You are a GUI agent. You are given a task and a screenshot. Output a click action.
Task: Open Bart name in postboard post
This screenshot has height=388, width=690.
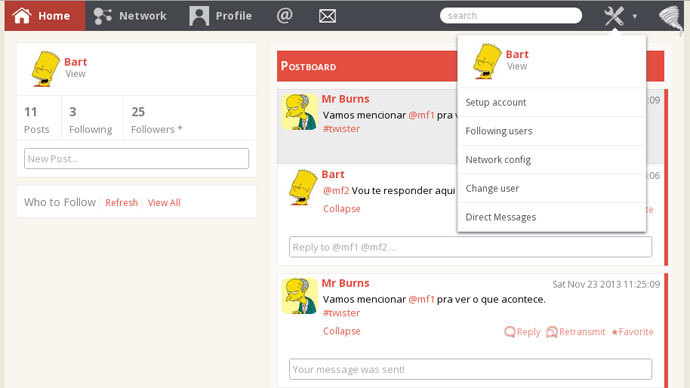pyautogui.click(x=333, y=175)
